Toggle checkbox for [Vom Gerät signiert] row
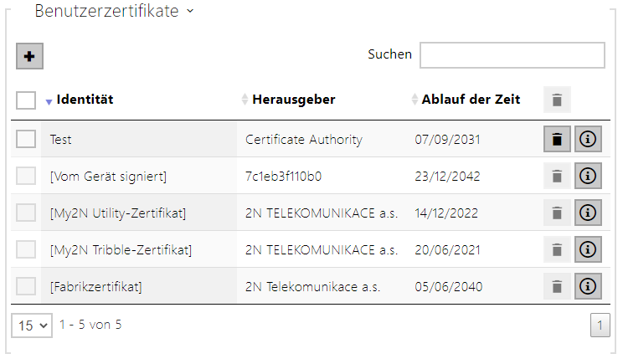Image resolution: width=623 pixels, height=364 pixels. pos(26,176)
